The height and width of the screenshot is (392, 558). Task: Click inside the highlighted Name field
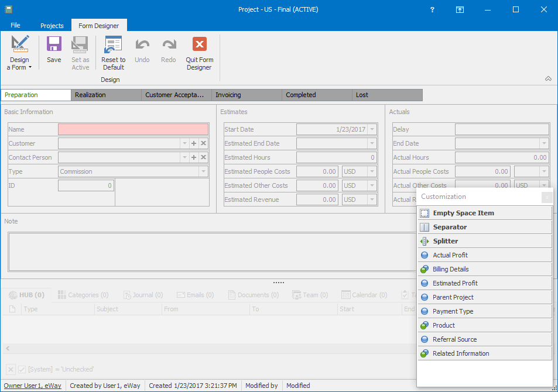click(x=133, y=129)
